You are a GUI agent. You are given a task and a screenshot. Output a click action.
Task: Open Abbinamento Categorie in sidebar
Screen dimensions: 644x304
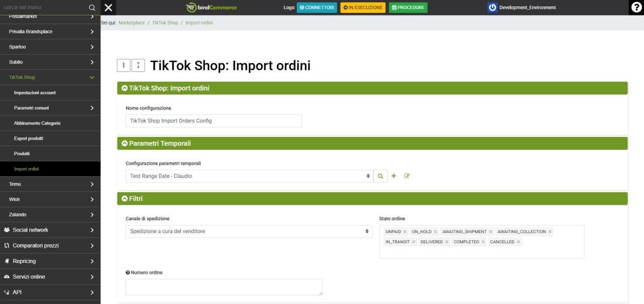[x=50, y=124]
